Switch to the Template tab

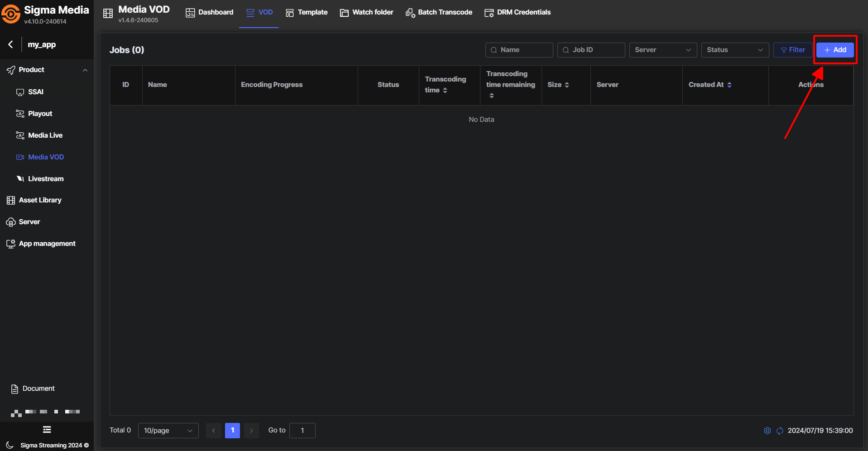pyautogui.click(x=307, y=12)
